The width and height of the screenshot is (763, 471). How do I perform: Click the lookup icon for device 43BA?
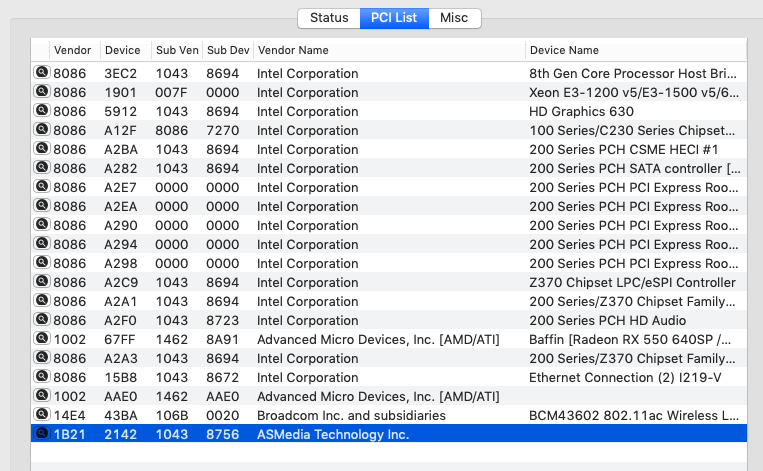(42, 414)
